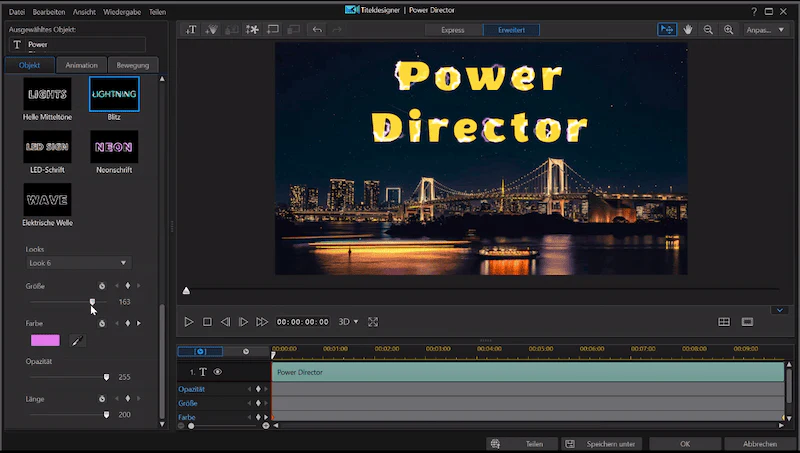
Task: Choose the Helle Mitteltöne LIGHTS effect thumbnail
Action: pos(47,94)
